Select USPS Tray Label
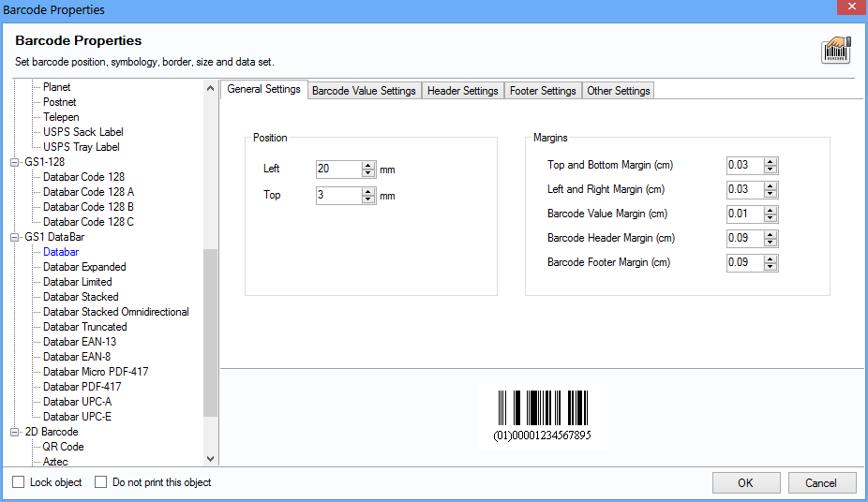Image resolution: width=868 pixels, height=502 pixels. [82, 147]
